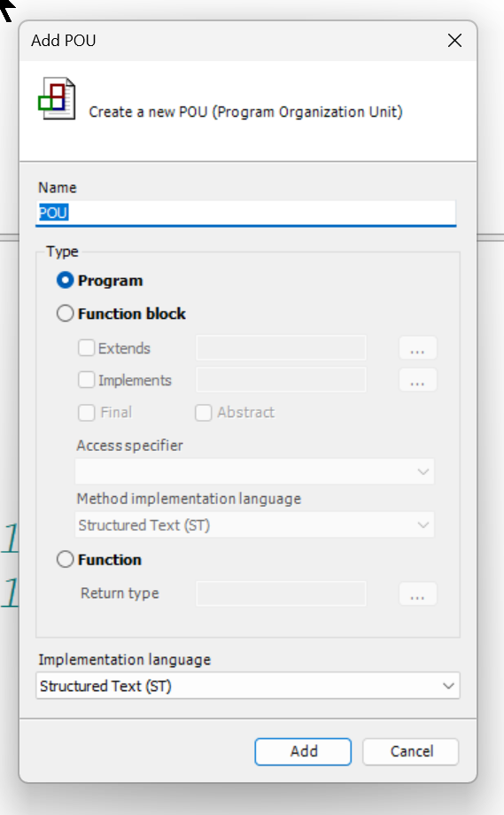Click the Cancel button
This screenshot has width=504, height=815.
[x=410, y=751]
